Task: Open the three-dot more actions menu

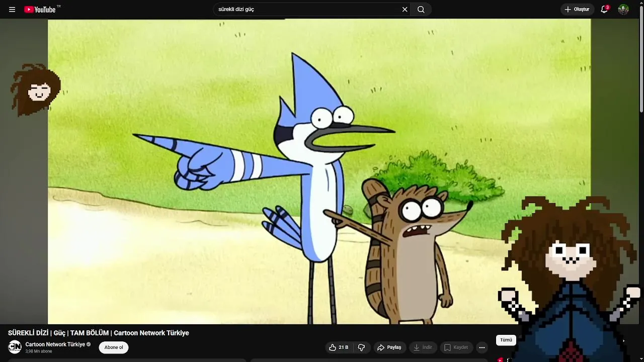Action: pos(482,347)
